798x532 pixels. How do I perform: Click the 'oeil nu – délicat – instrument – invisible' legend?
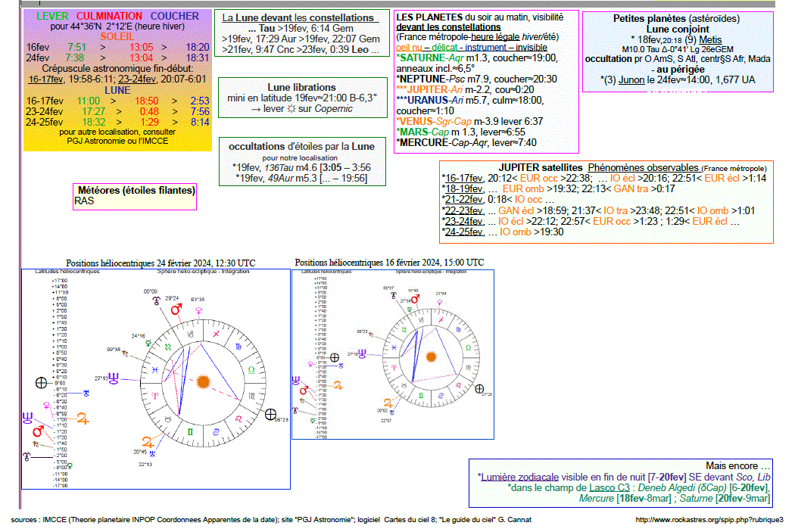471,48
